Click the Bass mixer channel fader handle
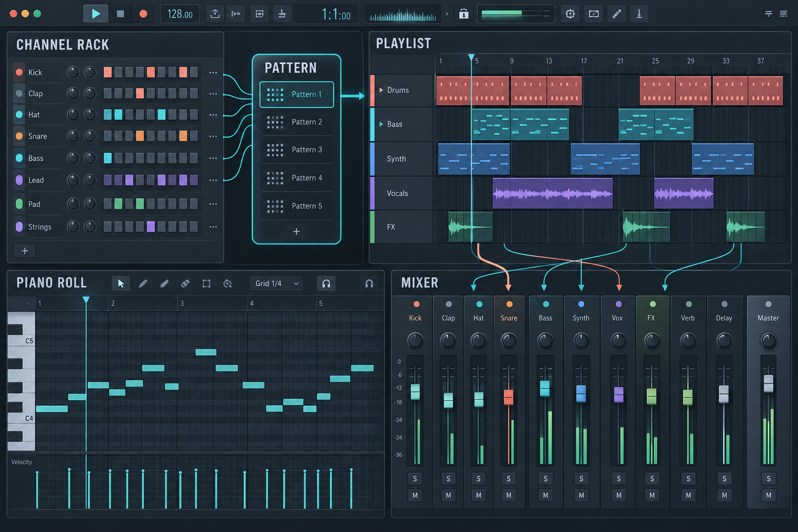This screenshot has width=798, height=532. [x=545, y=389]
